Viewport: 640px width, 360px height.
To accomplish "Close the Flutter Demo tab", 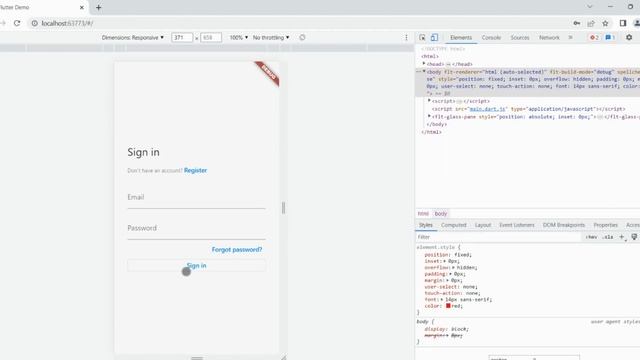I will [x=82, y=7].
